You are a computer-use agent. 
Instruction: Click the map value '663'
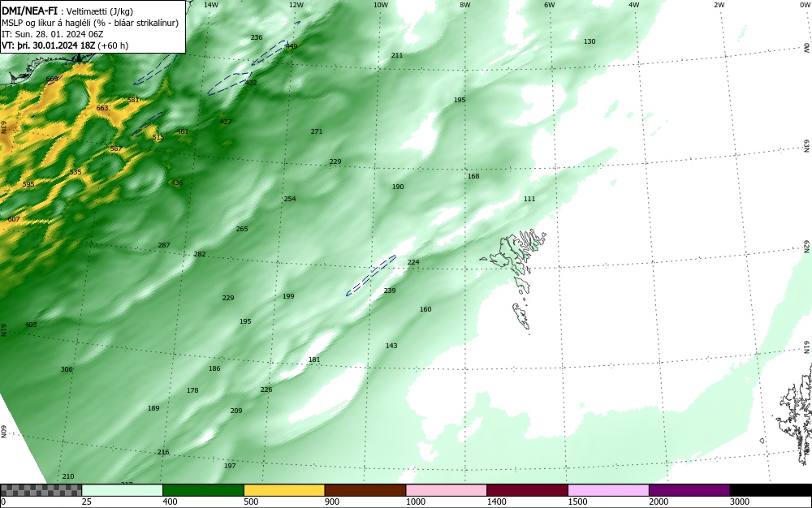(102, 108)
